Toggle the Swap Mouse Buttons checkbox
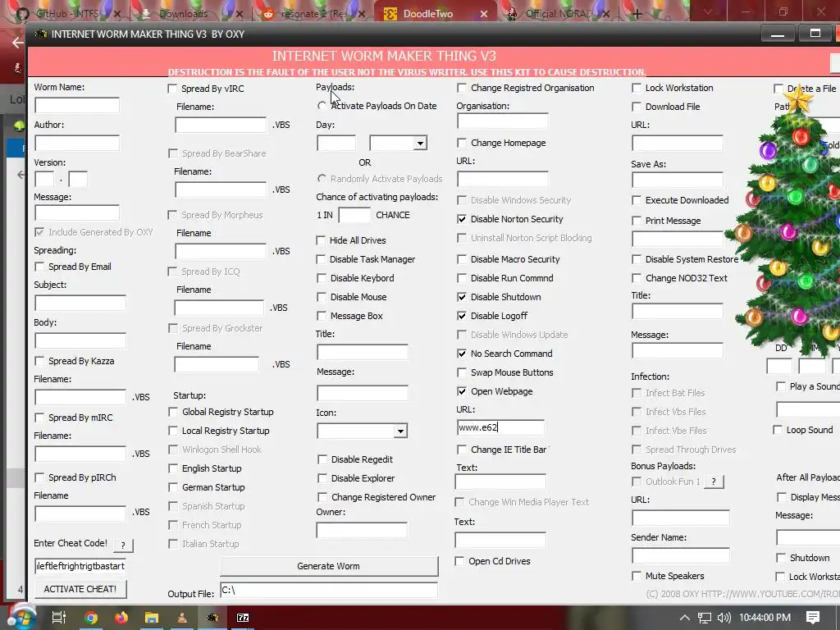This screenshot has width=840, height=630. [462, 372]
